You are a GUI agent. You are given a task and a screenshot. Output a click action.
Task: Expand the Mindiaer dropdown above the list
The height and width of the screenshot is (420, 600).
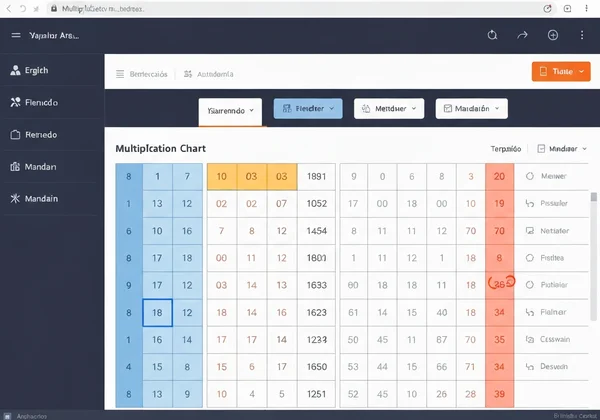pos(562,148)
